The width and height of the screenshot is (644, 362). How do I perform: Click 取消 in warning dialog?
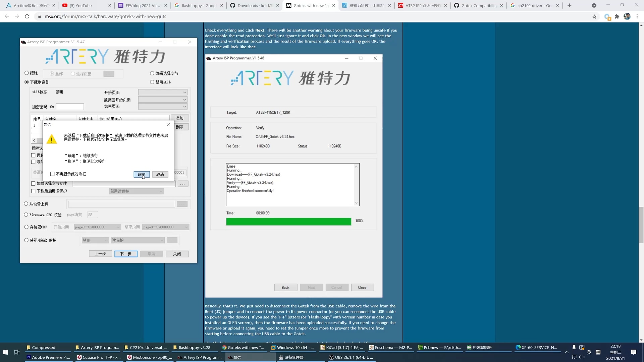coord(160,174)
